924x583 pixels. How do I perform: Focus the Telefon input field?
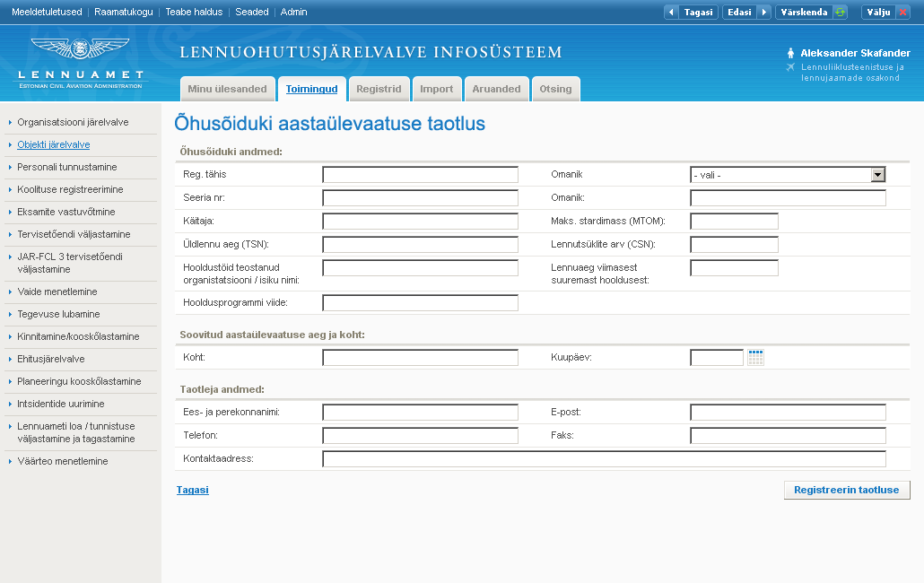420,436
